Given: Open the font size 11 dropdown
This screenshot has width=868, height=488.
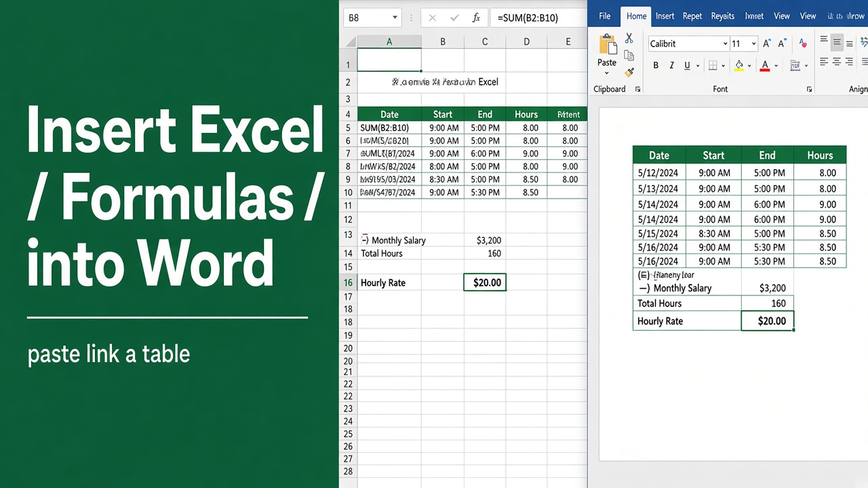Looking at the screenshot, I should point(753,43).
